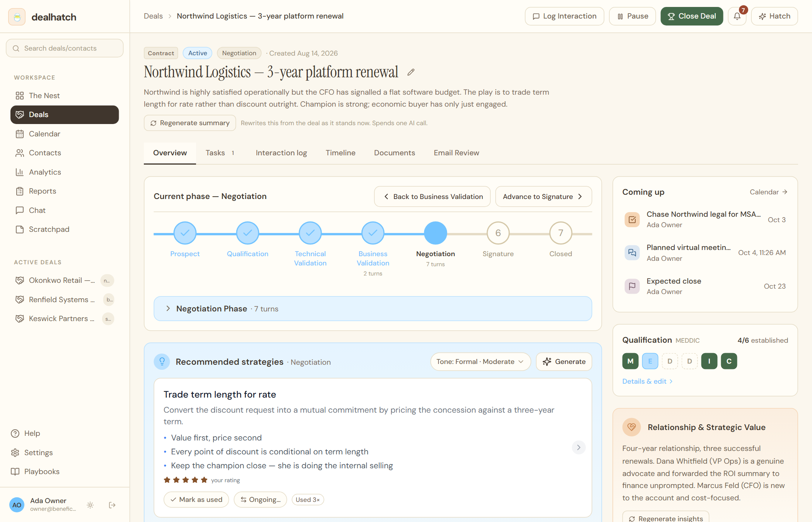Click the Search deals/contacts field

[65, 48]
